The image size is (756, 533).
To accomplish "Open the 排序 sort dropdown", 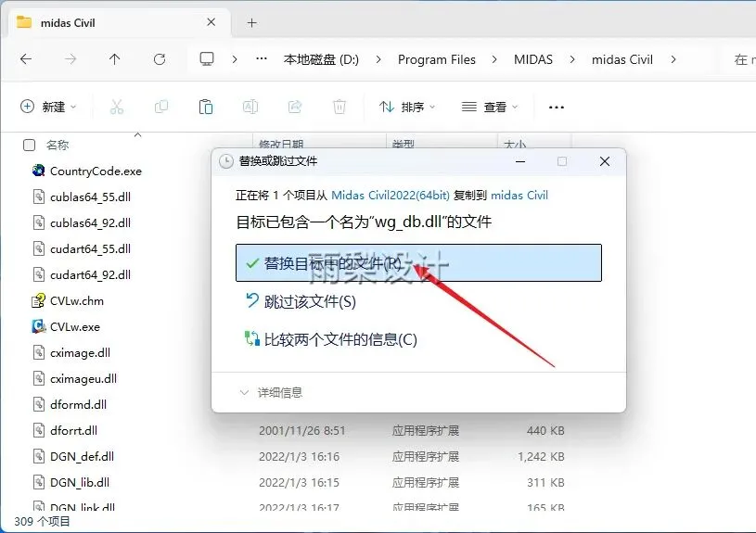I will [x=407, y=107].
